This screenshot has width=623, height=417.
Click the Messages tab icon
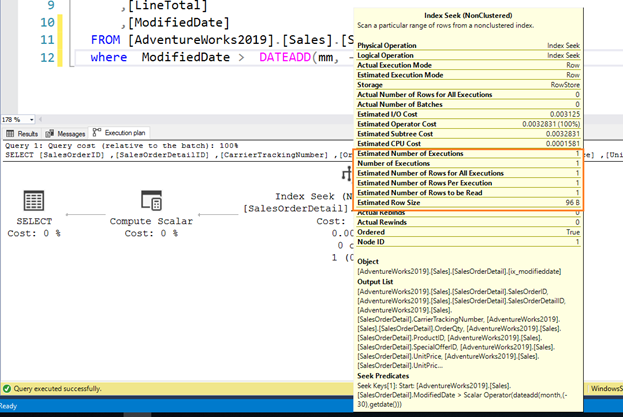[50, 133]
